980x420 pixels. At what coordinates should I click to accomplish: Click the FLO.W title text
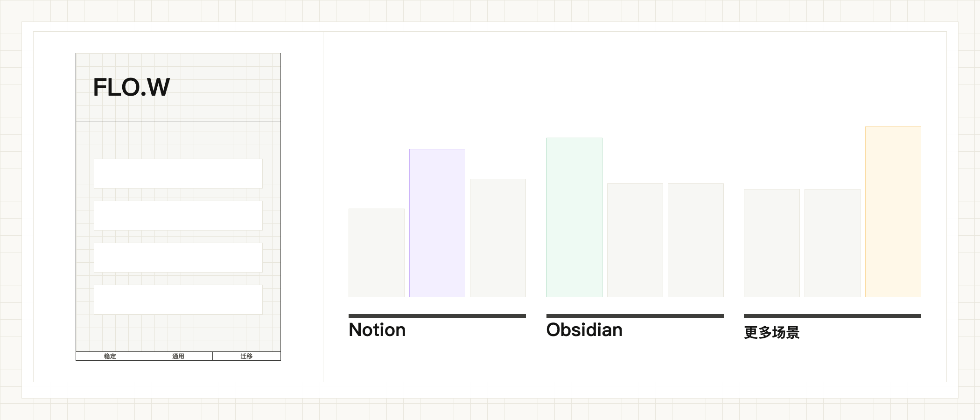132,87
